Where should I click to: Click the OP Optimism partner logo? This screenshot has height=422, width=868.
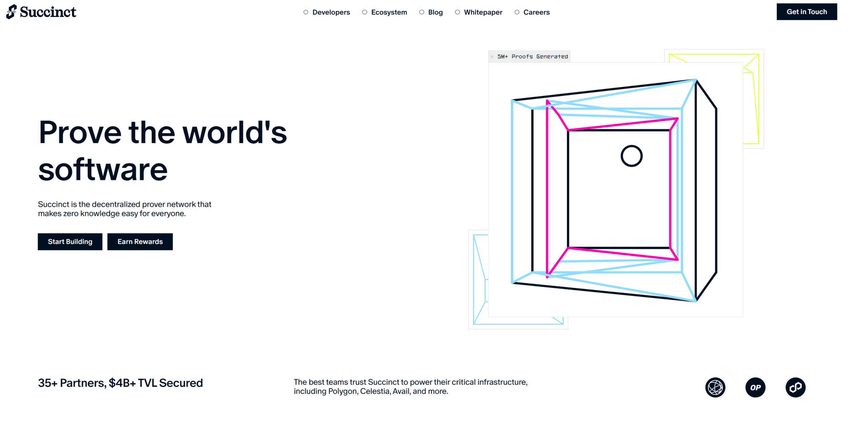pos(755,387)
